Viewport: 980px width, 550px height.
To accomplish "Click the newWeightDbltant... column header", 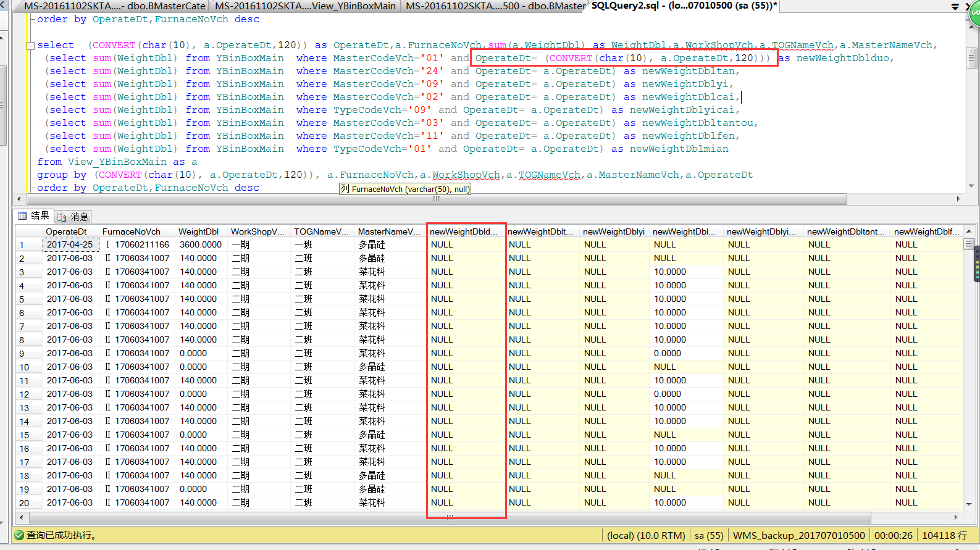I will [x=847, y=231].
